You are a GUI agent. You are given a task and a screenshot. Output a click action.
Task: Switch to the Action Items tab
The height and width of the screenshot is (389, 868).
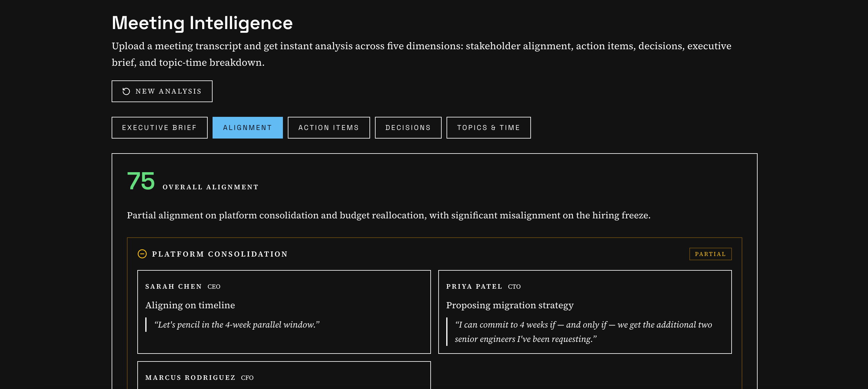click(328, 128)
